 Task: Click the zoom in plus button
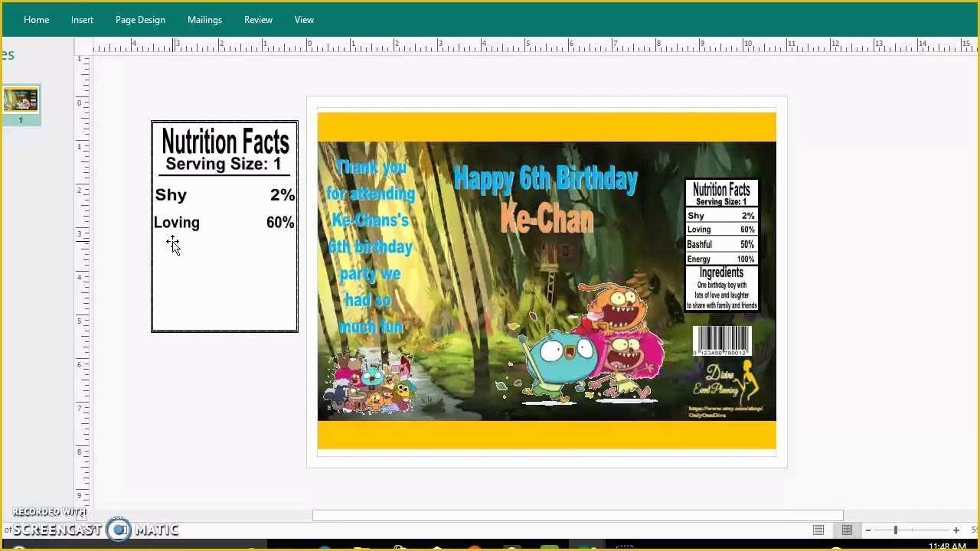coord(955,530)
